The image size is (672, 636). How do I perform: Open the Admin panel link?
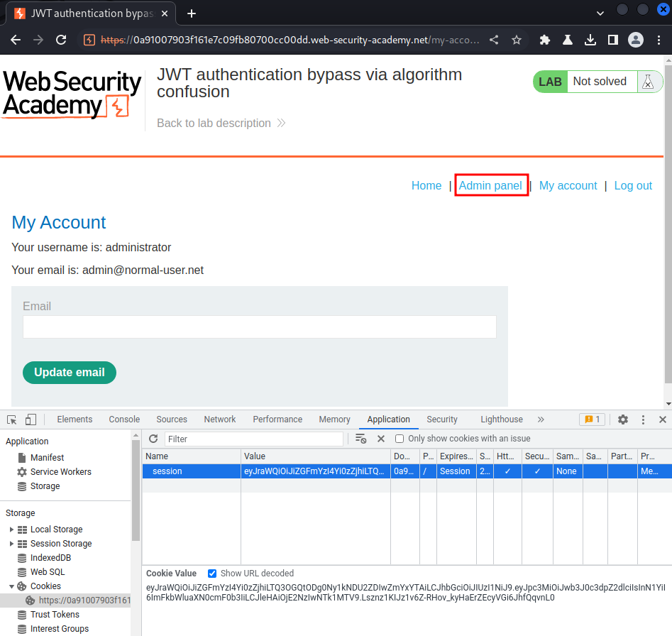[490, 185]
